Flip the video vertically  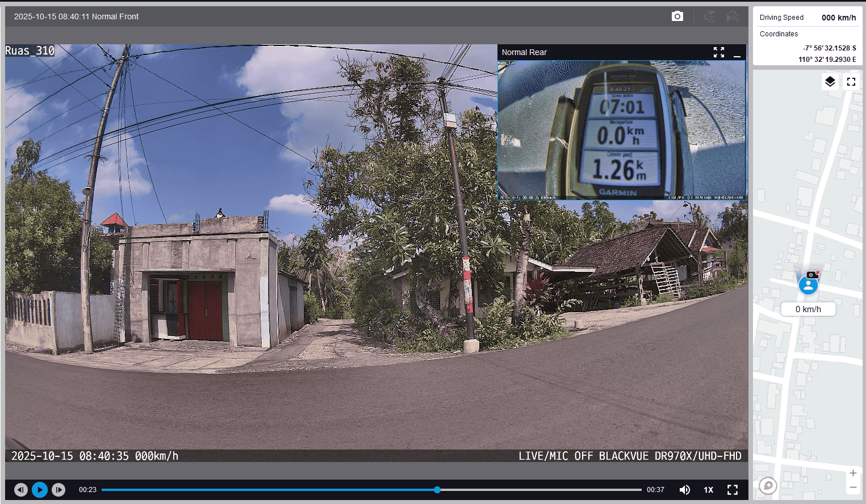click(x=710, y=16)
